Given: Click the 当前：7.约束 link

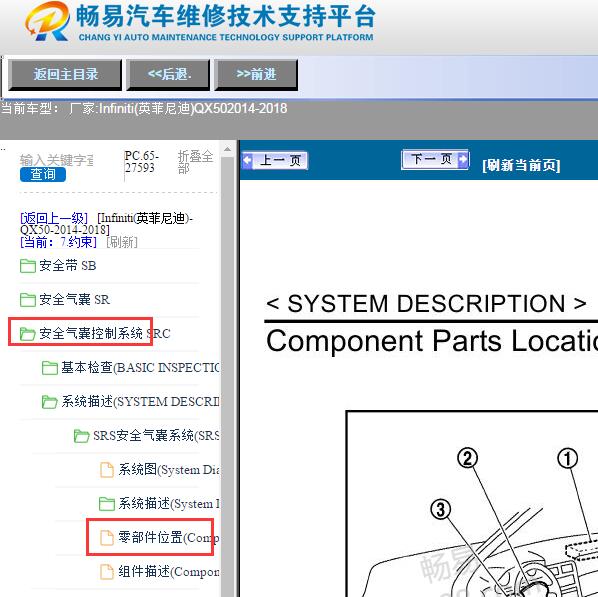Looking at the screenshot, I should pyautogui.click(x=58, y=242).
